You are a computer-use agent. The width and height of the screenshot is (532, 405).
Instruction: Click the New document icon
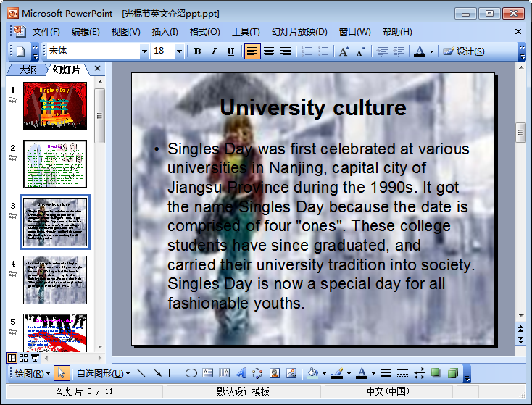coord(21,51)
